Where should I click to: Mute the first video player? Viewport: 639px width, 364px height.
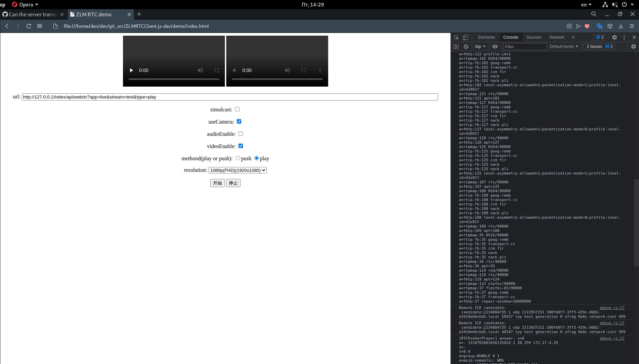[x=200, y=70]
